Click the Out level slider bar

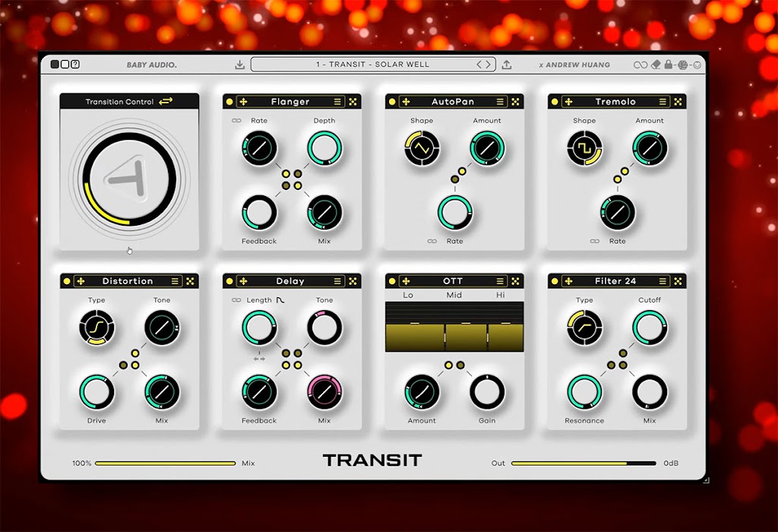click(x=583, y=464)
